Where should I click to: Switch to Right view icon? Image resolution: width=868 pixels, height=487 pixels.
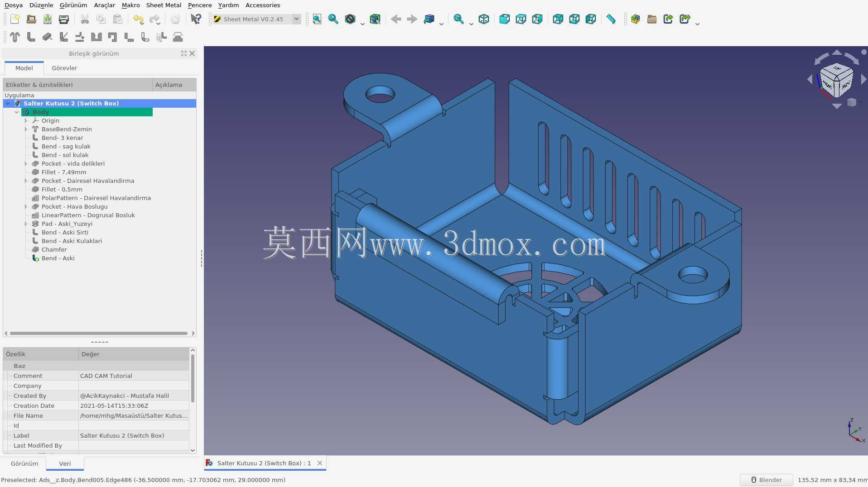pyautogui.click(x=537, y=19)
